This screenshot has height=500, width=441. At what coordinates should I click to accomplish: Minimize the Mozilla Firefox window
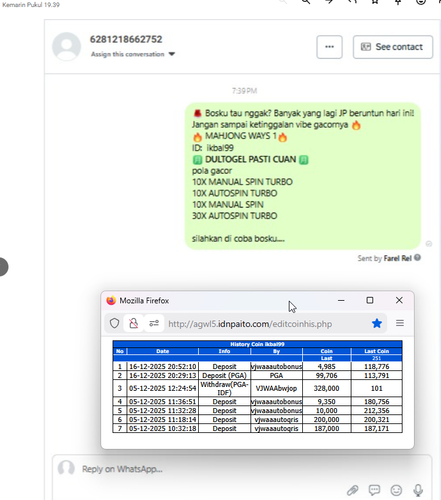coord(341,300)
